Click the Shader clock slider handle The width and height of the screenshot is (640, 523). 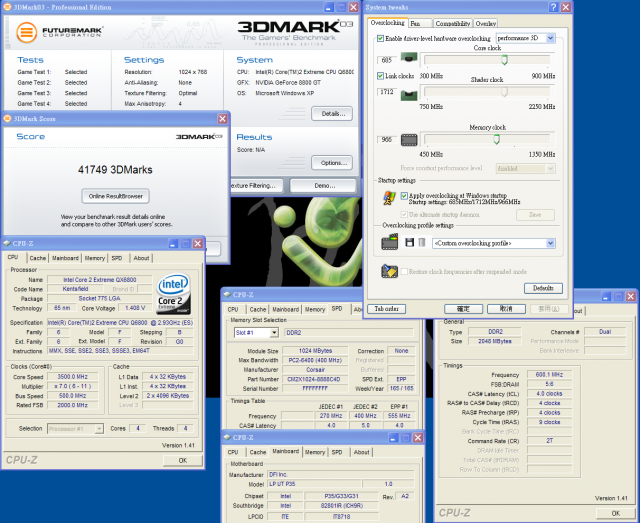(x=504, y=91)
